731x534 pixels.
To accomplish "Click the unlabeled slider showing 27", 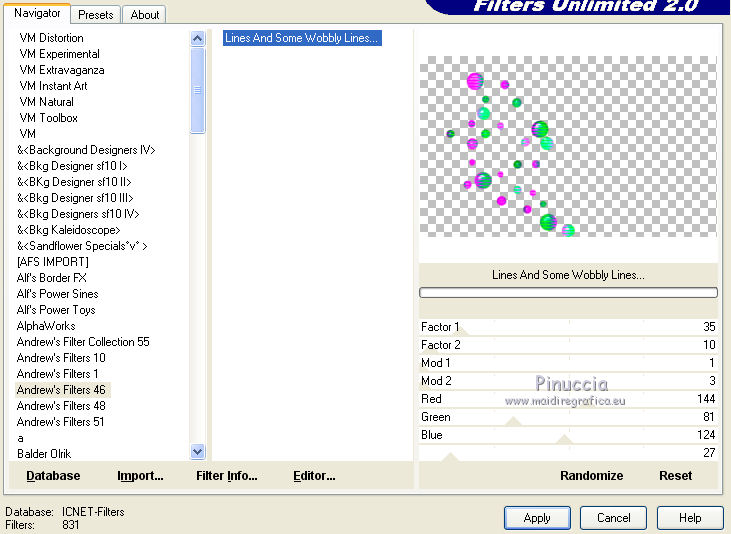I will [568, 453].
